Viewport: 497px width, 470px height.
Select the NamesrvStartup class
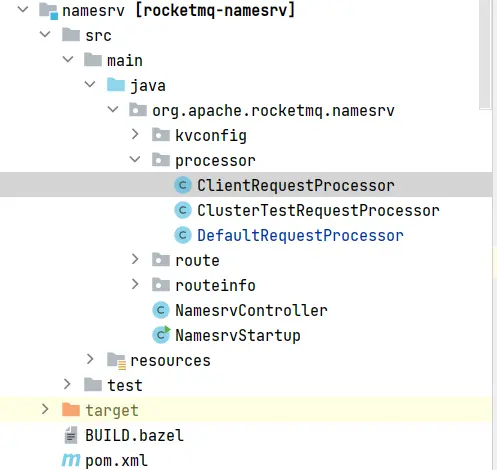tap(238, 335)
